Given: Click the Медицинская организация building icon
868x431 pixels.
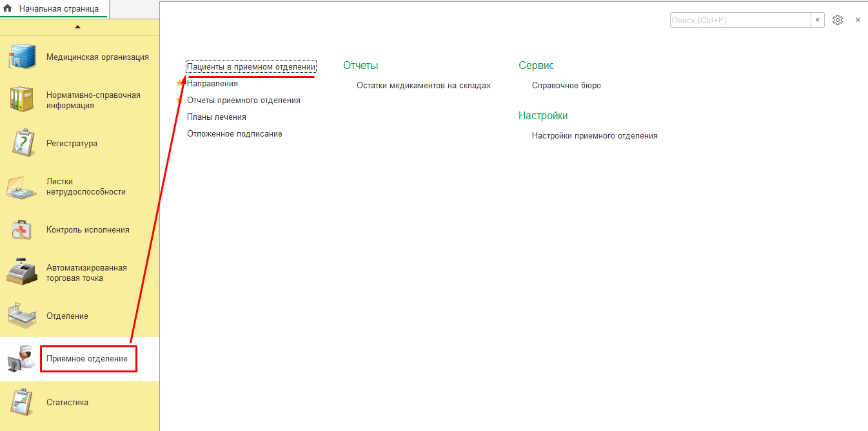Looking at the screenshot, I should [x=24, y=57].
